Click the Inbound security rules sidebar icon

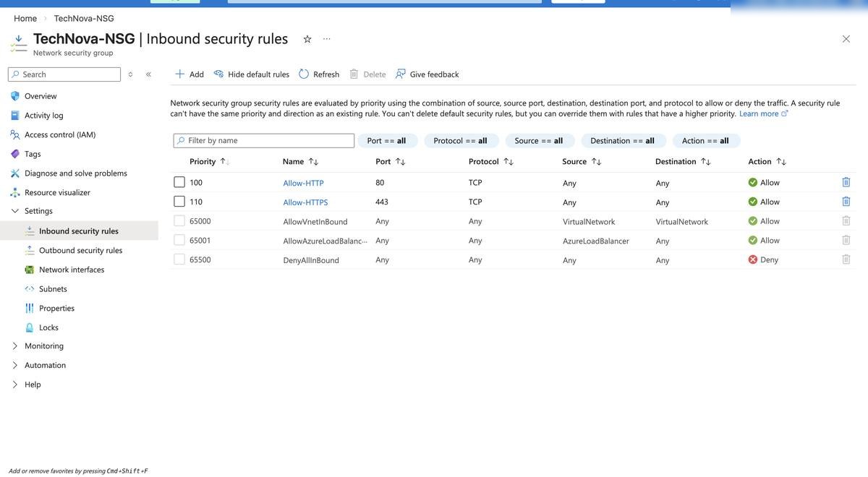pyautogui.click(x=30, y=231)
